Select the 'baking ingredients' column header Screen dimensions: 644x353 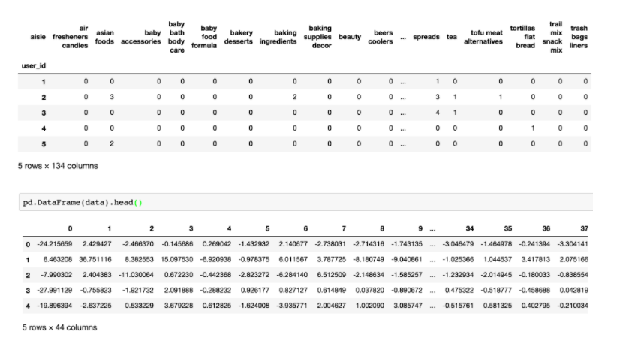tap(278, 37)
